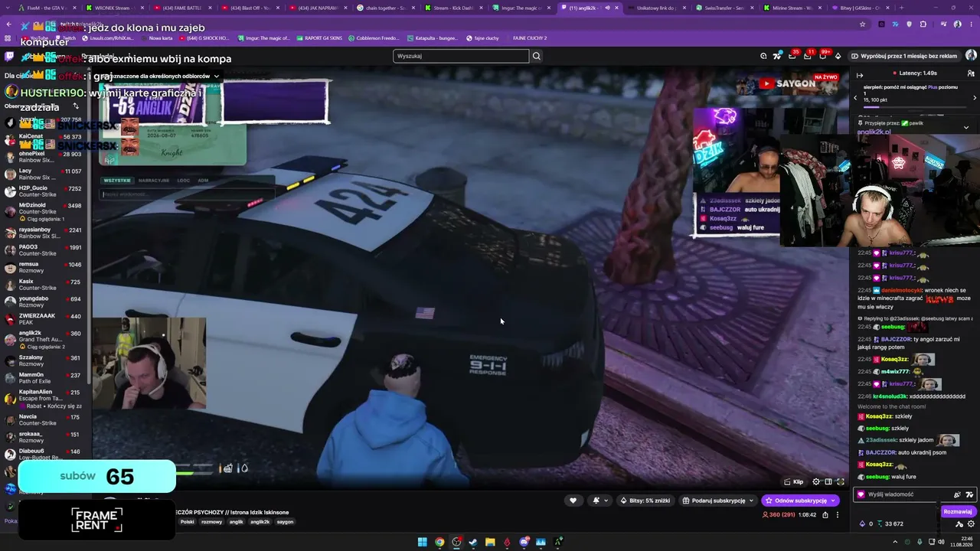Expand the Podaruj subskrypcję dropdown
Image resolution: width=980 pixels, height=551 pixels.
pyautogui.click(x=752, y=500)
